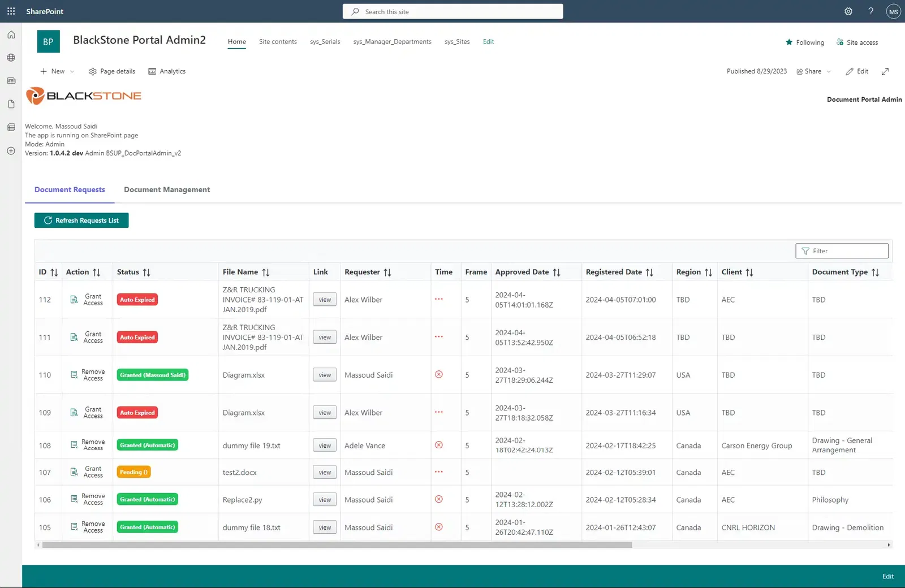Sort the Status column
The height and width of the screenshot is (588, 905).
pyautogui.click(x=146, y=273)
